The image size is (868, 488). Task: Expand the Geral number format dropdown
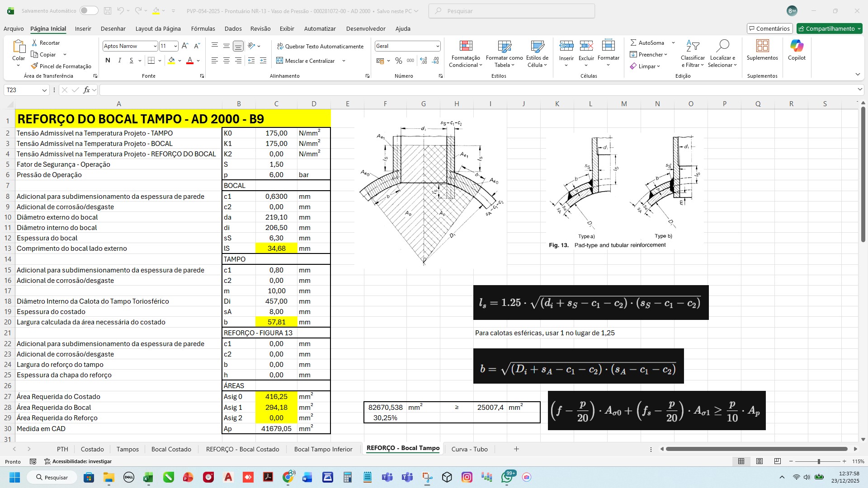437,46
